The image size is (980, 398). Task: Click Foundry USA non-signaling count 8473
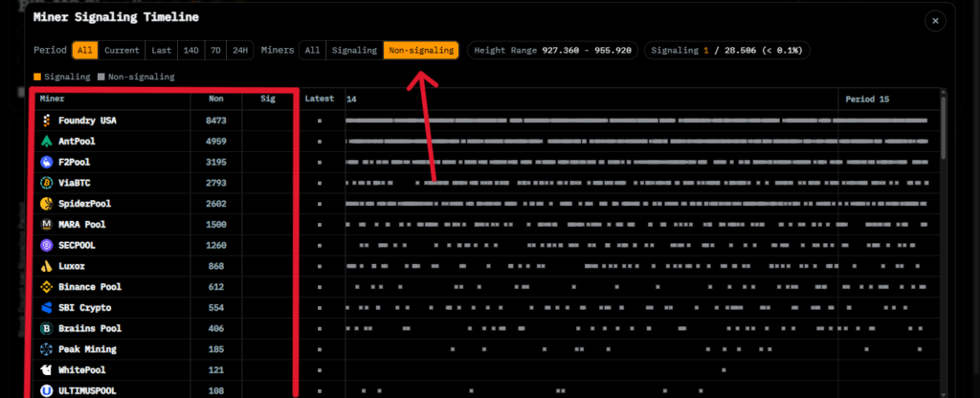(216, 121)
